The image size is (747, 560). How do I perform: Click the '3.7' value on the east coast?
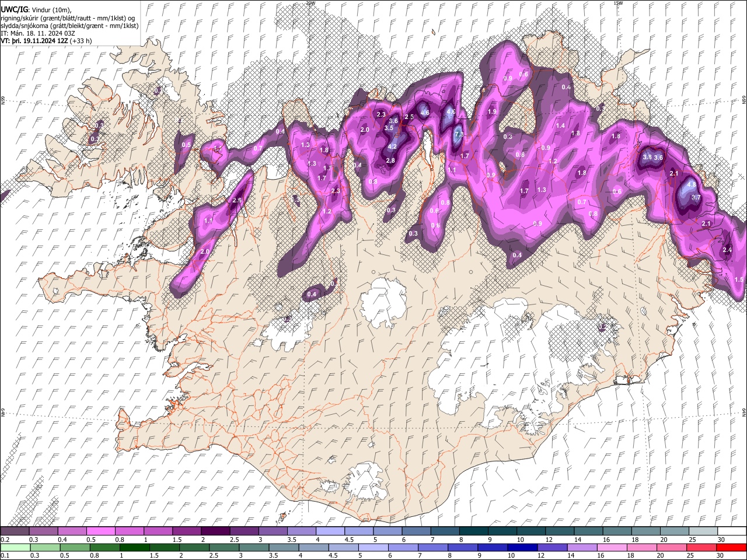tap(696, 198)
